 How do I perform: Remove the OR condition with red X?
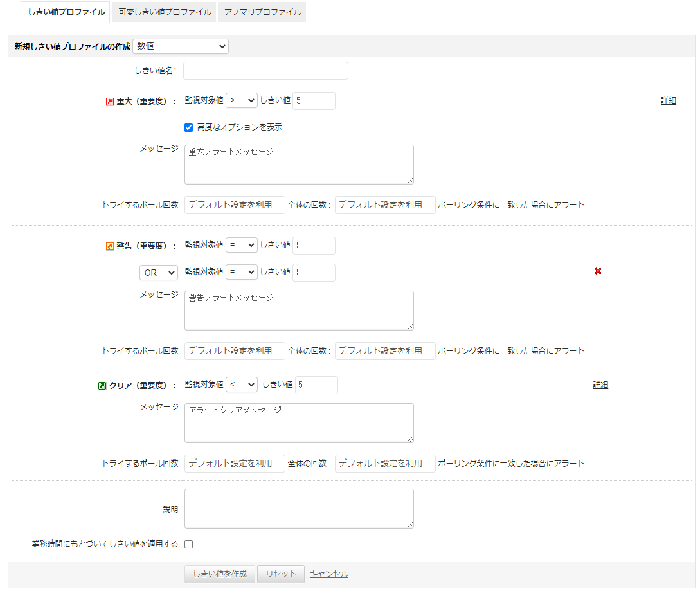coord(598,271)
